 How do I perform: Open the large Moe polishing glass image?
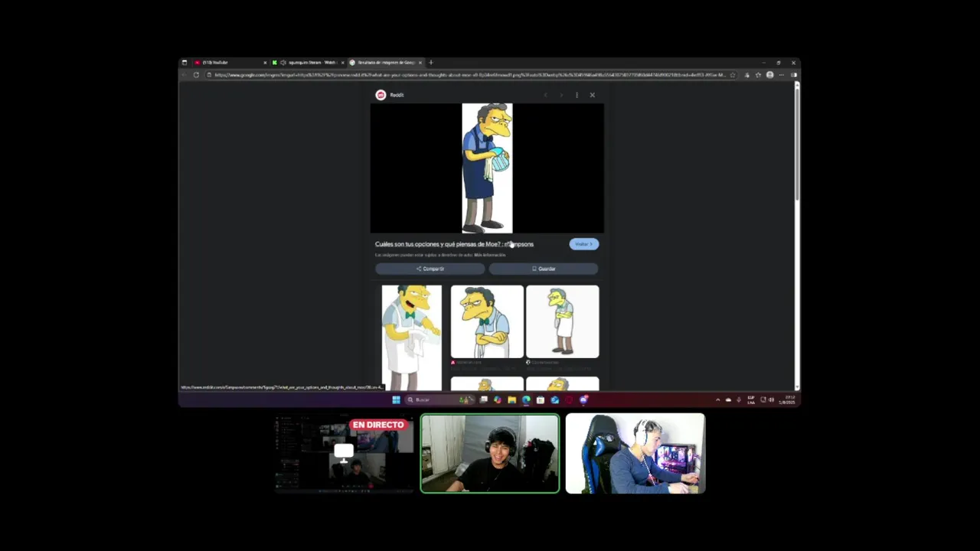pyautogui.click(x=487, y=168)
